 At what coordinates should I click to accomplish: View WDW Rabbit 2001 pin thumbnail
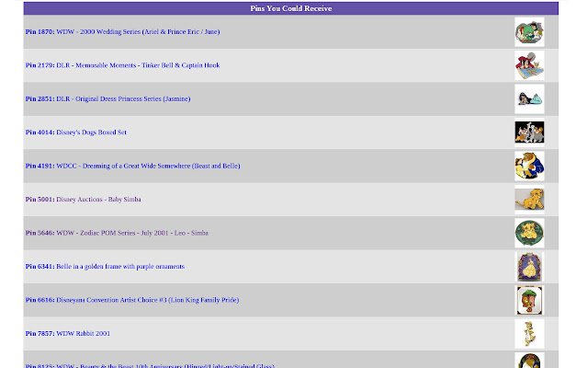529,333
